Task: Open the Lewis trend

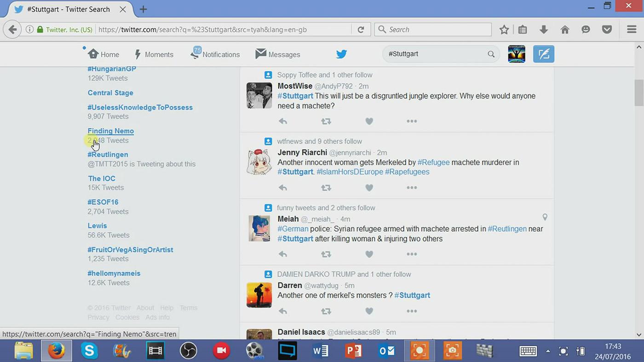Action: point(97,226)
